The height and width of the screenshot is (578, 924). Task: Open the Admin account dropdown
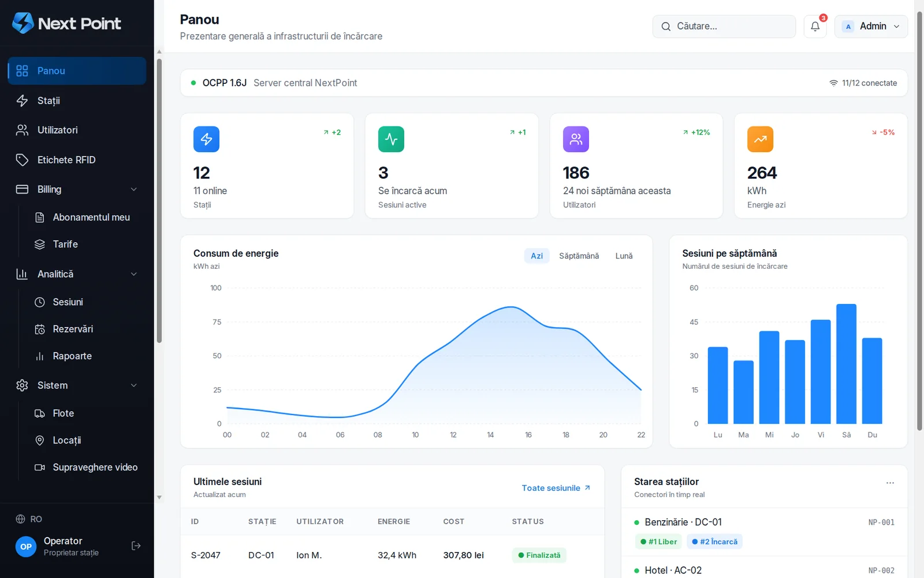click(871, 27)
